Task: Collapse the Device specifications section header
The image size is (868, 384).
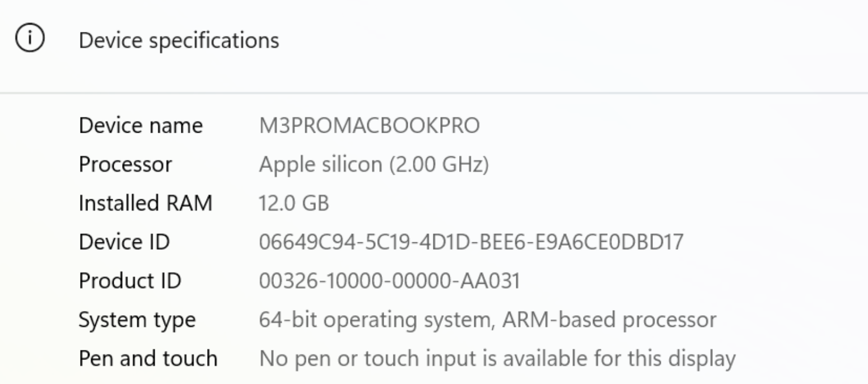Action: click(x=179, y=41)
